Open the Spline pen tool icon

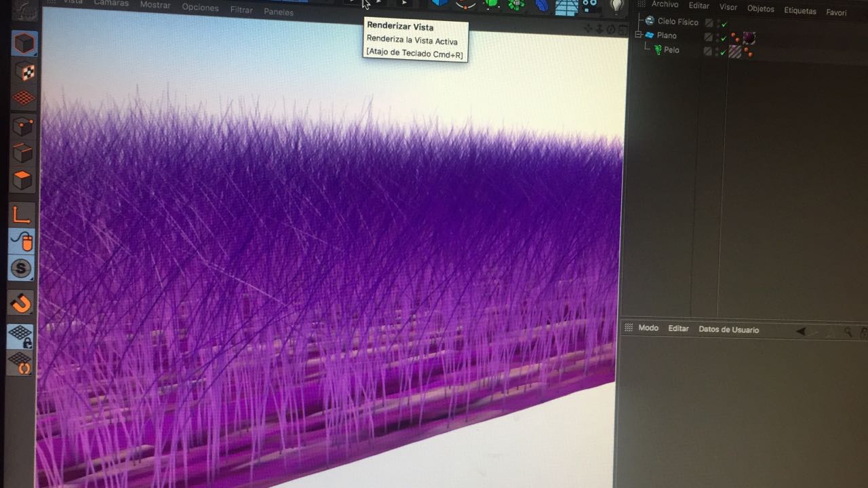(x=465, y=4)
